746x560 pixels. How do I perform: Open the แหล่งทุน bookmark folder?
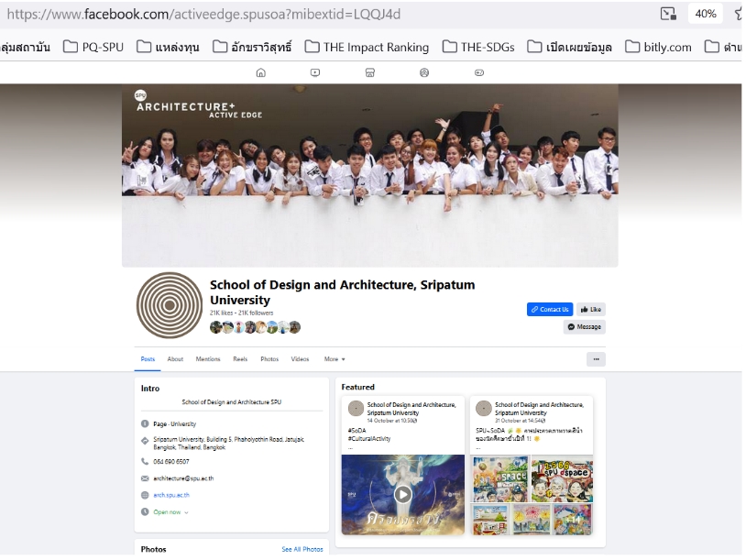click(x=168, y=47)
